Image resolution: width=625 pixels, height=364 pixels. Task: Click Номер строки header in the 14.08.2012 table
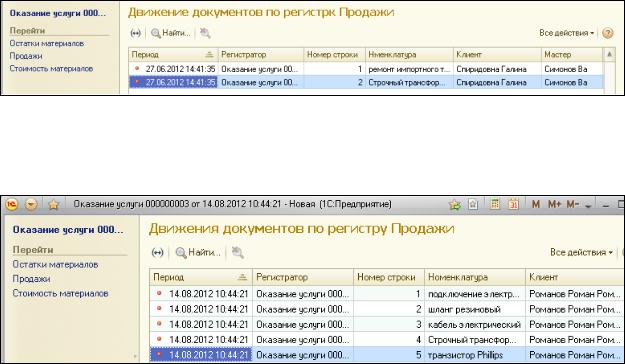(x=389, y=277)
